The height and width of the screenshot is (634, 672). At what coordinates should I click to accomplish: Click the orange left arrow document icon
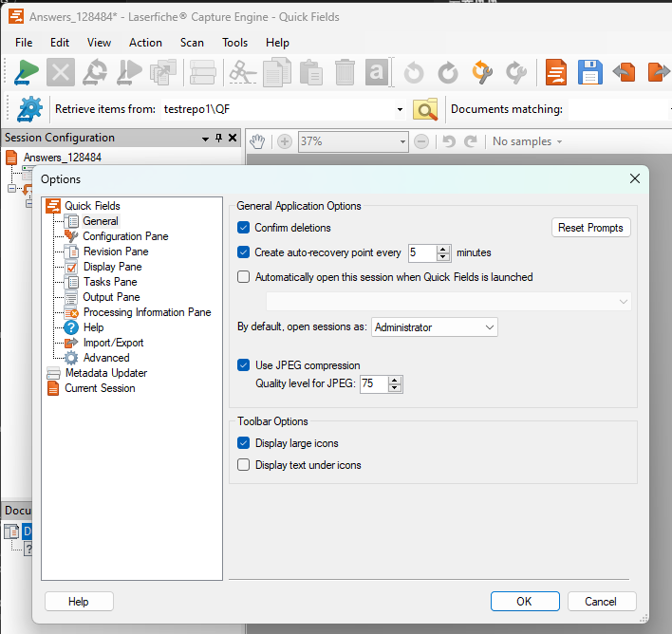(624, 72)
